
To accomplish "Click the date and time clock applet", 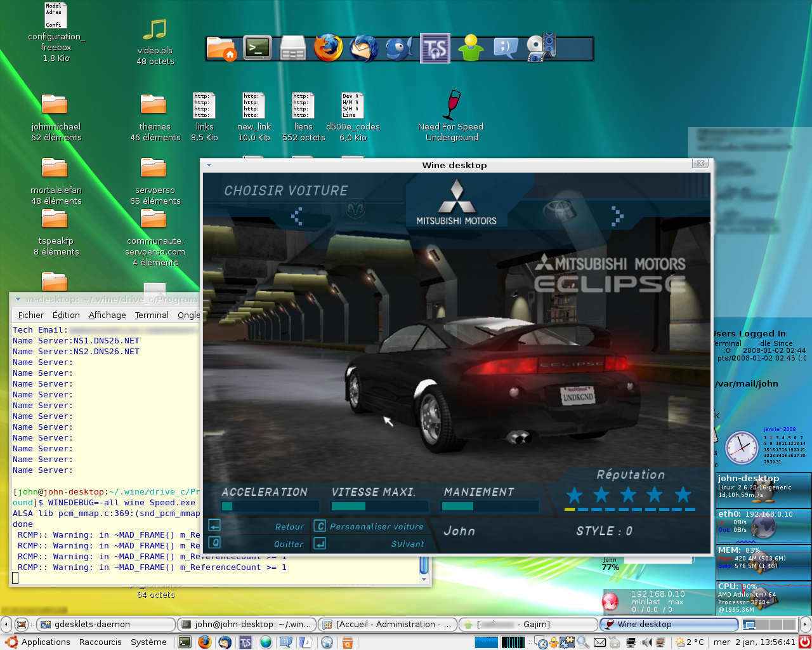I will tap(754, 642).
